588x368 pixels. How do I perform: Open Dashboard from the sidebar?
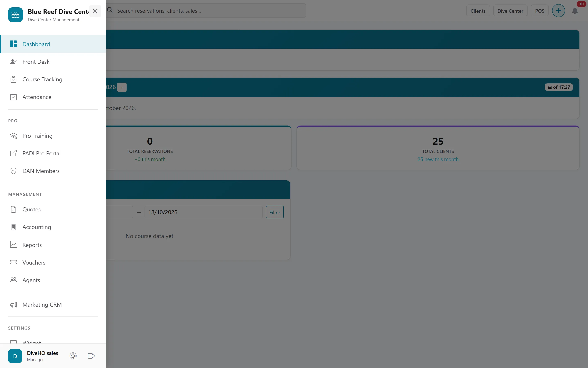pyautogui.click(x=53, y=44)
